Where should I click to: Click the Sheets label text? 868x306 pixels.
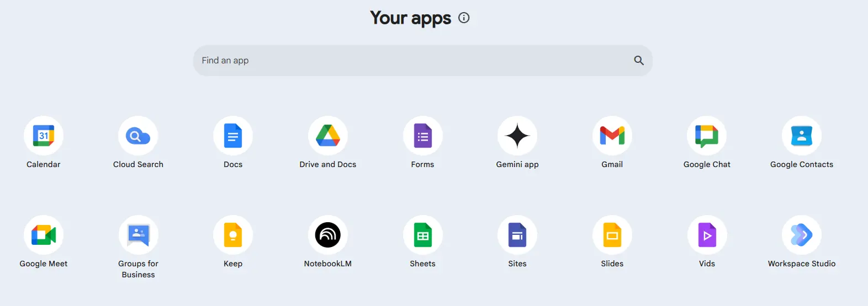pyautogui.click(x=422, y=264)
